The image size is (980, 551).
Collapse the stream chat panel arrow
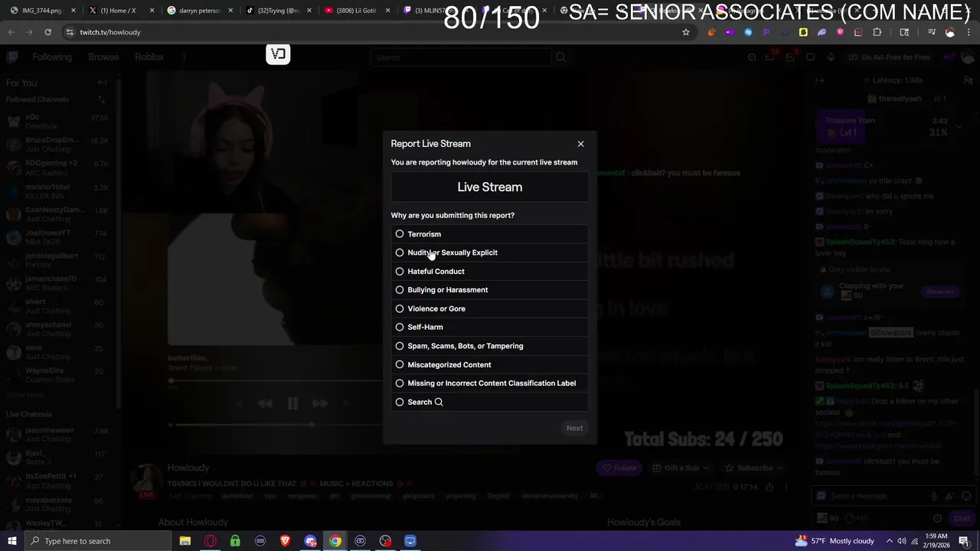pos(819,80)
